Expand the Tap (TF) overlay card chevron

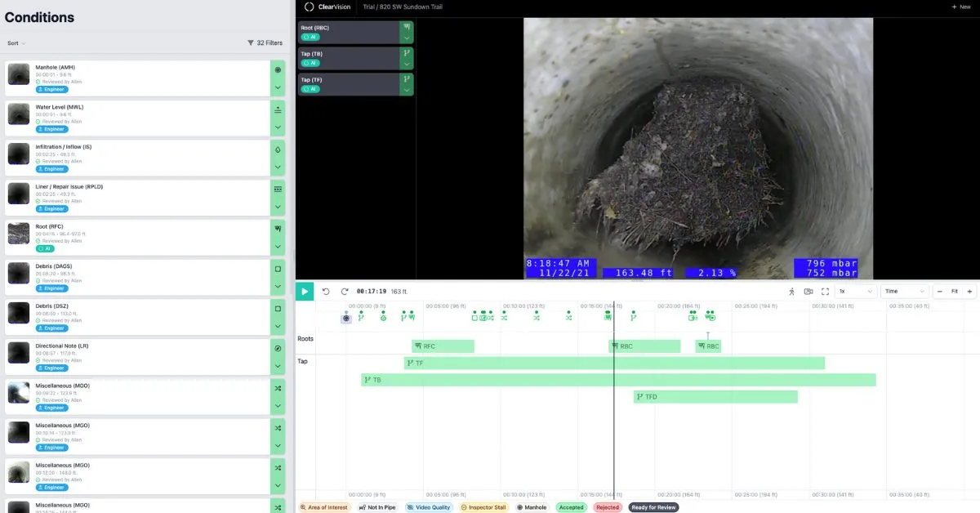point(406,90)
